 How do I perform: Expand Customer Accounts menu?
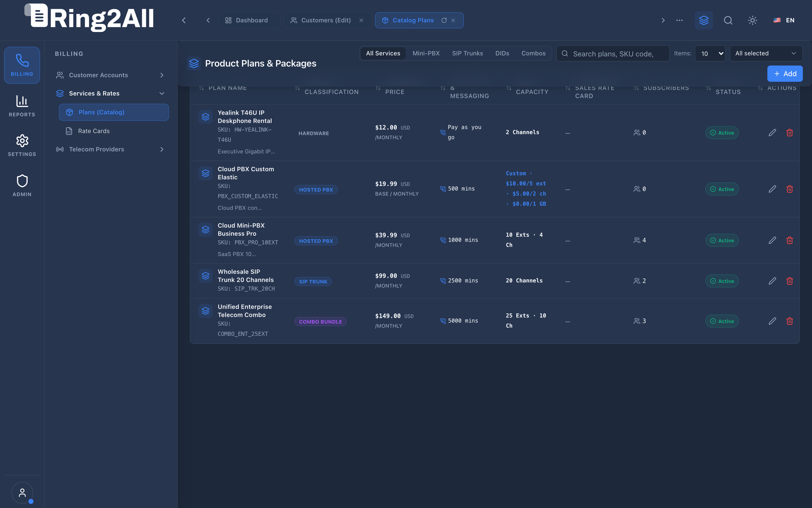[110, 75]
